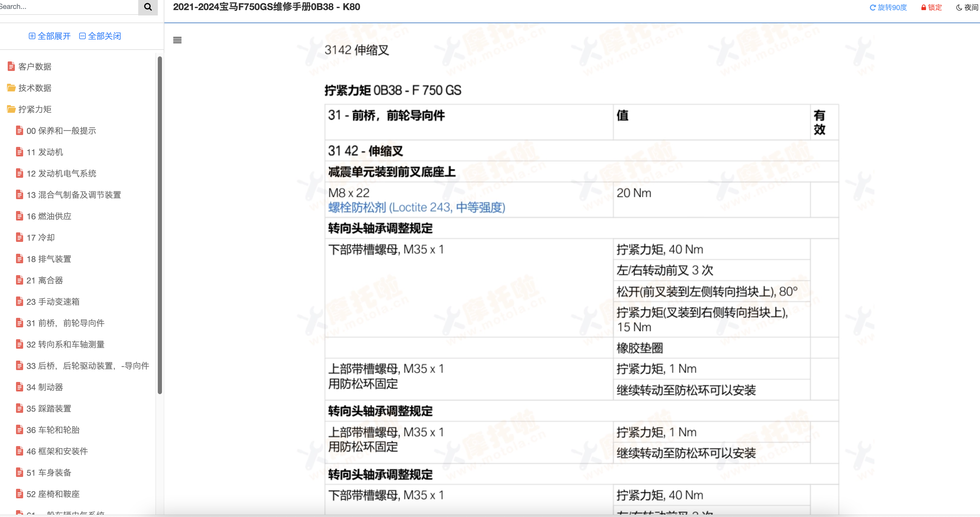Open 18 排气装置 document
Viewport: 980px width, 517px height.
(49, 259)
